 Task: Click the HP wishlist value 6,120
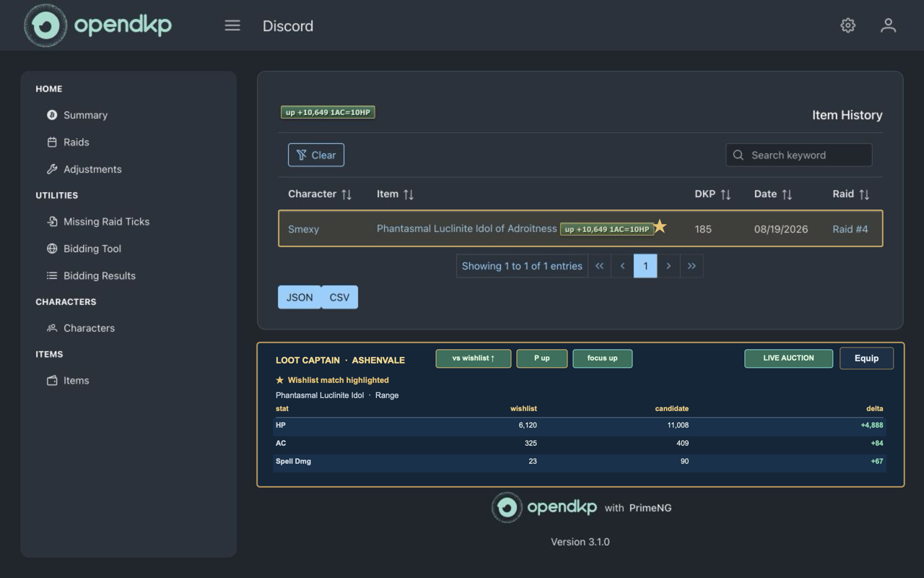(528, 426)
